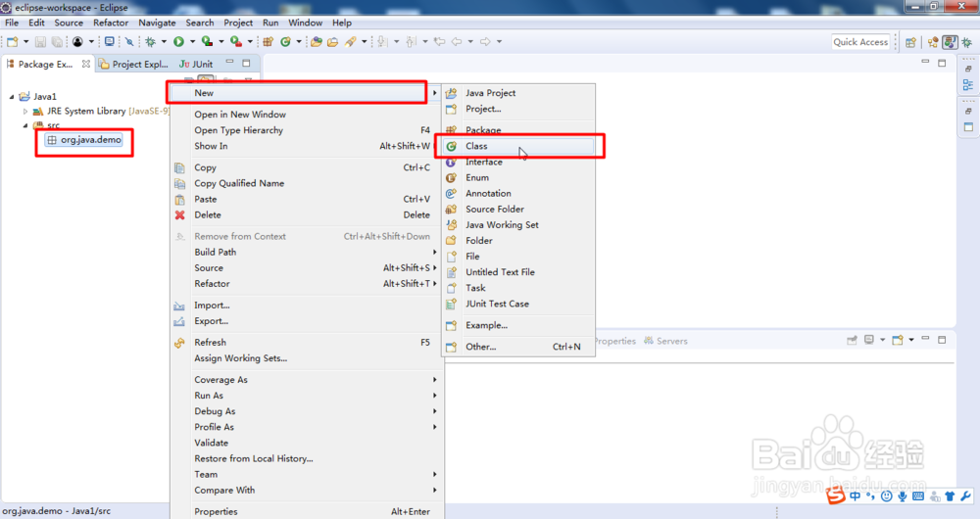Viewport: 980px width, 519px height.
Task: Minimize the Package Explorer view
Action: point(229,63)
